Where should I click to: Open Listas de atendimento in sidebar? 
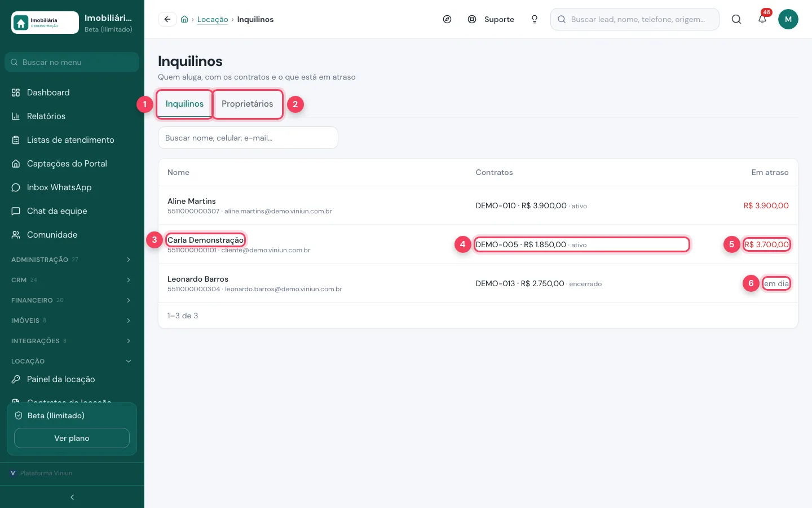[x=72, y=140]
